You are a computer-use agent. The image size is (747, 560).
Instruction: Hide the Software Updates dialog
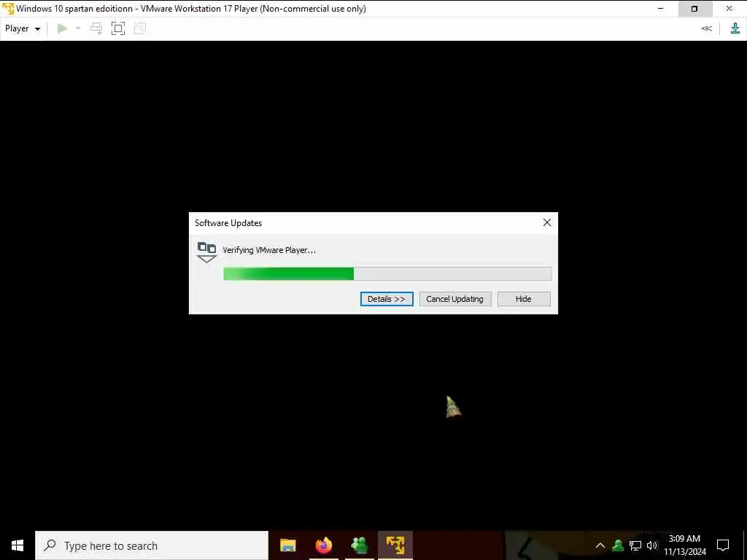(x=524, y=299)
